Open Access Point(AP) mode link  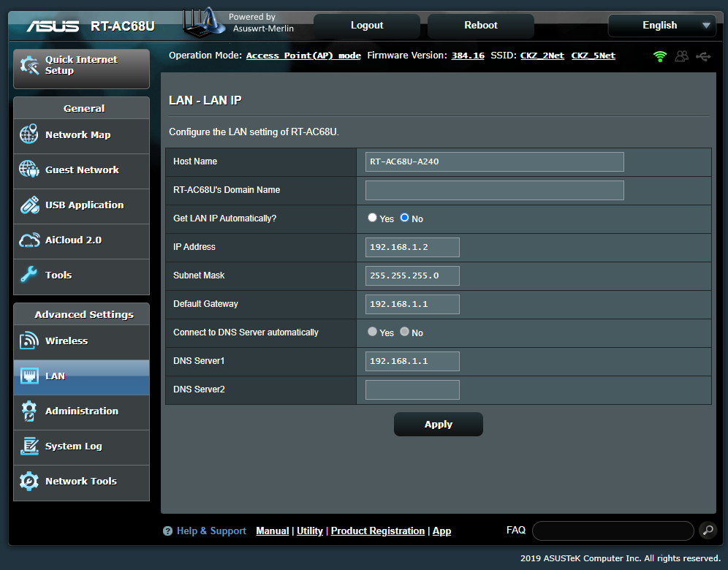(303, 56)
